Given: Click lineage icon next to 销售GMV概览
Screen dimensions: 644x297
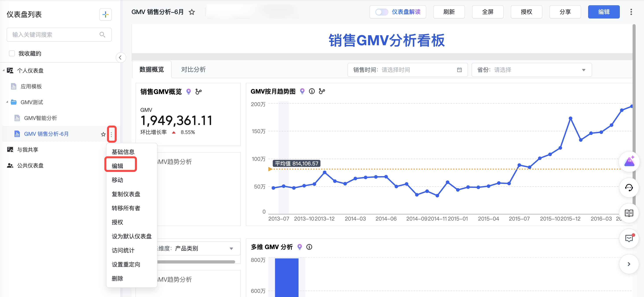Looking at the screenshot, I should point(198,92).
